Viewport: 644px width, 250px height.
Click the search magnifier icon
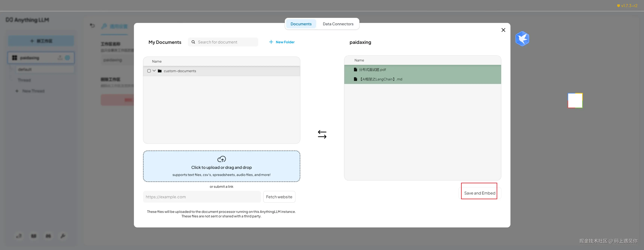tap(193, 42)
